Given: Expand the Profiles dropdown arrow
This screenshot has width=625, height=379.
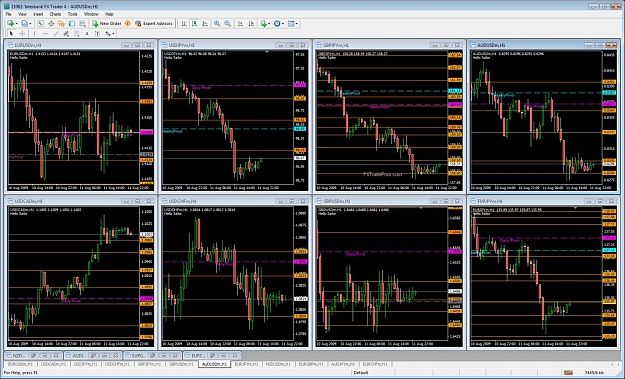Looking at the screenshot, I should 30,24.
